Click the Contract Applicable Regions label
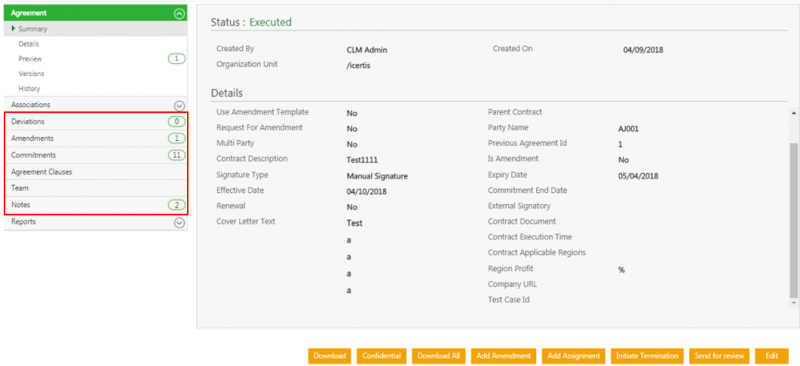 537,252
